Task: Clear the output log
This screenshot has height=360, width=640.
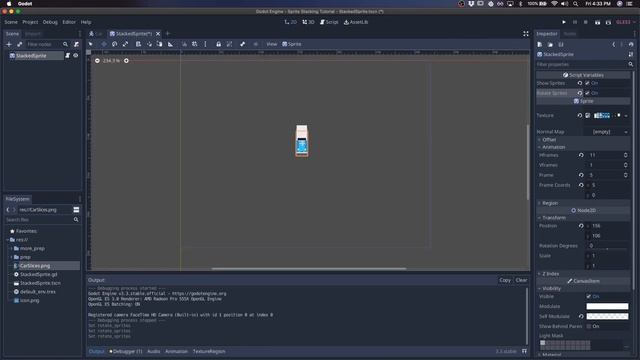Action: coord(521,280)
